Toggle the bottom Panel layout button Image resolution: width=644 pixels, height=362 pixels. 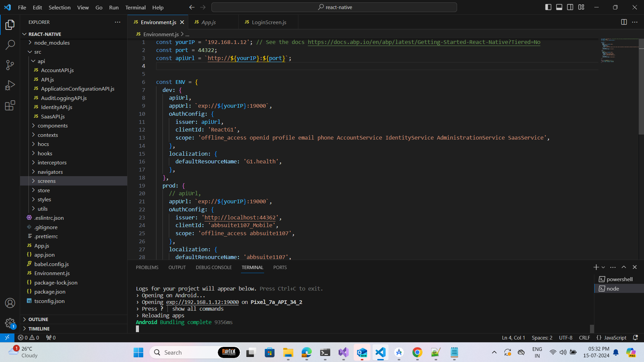pos(559,7)
